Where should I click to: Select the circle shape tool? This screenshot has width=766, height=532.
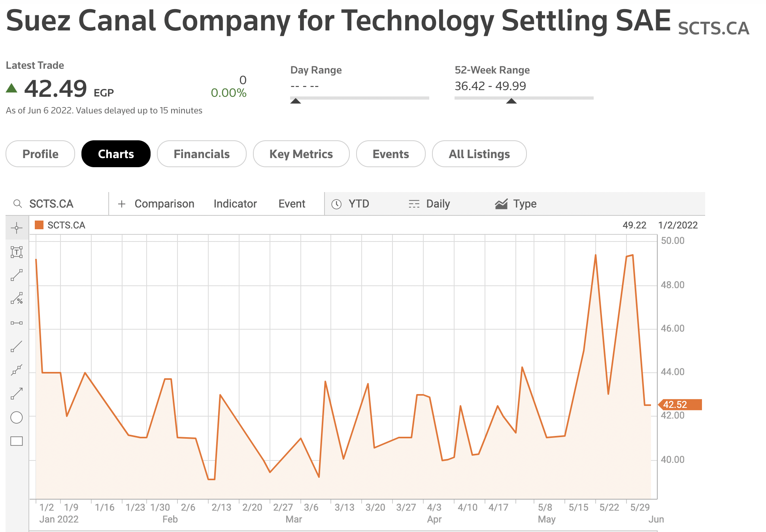17,417
